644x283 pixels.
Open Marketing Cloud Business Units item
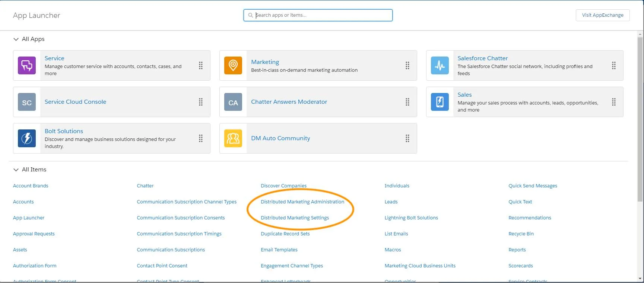tap(420, 266)
